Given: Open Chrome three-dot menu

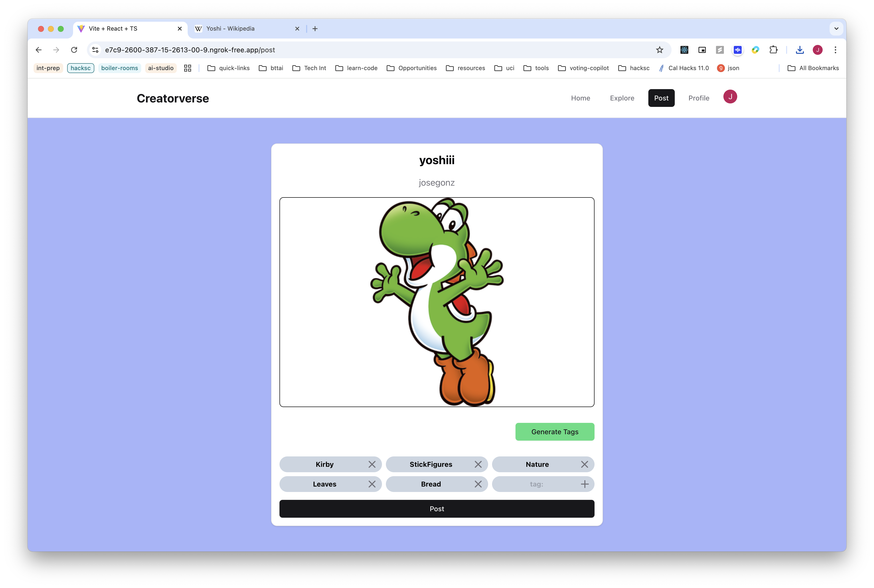Looking at the screenshot, I should click(x=835, y=50).
